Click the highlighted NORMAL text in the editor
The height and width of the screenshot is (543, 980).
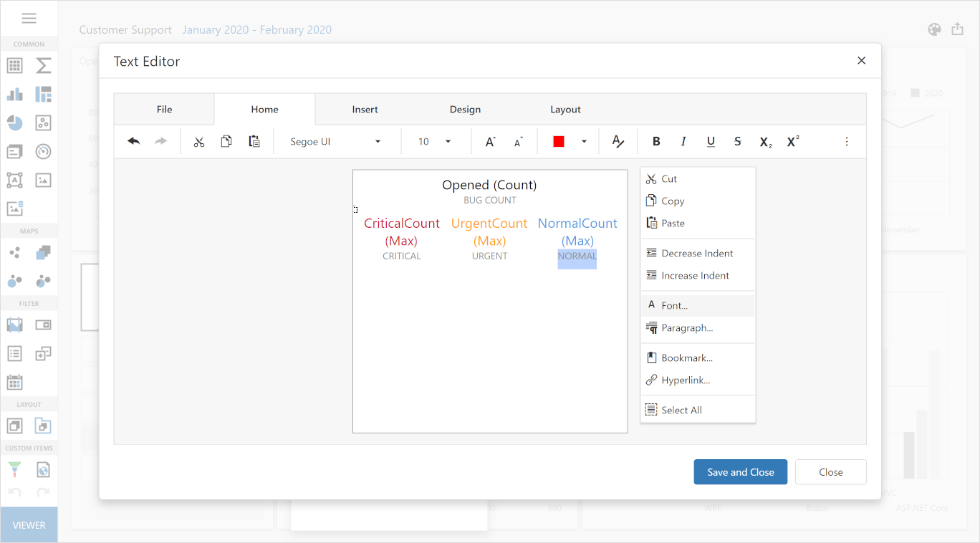coord(577,256)
